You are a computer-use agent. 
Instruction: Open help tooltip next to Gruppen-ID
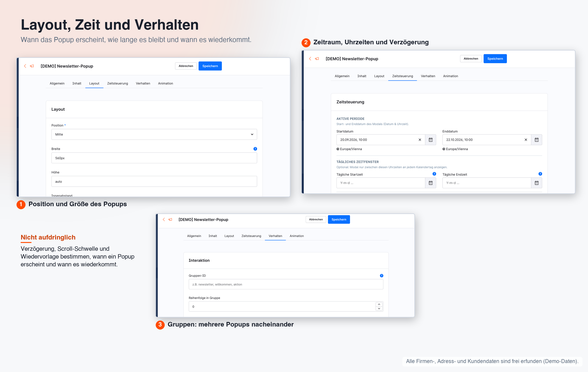[382, 276]
